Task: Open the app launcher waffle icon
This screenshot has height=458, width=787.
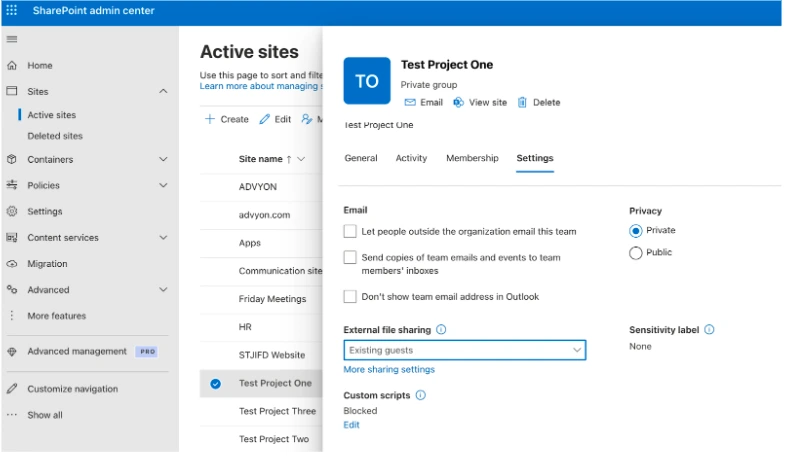Action: pos(12,11)
